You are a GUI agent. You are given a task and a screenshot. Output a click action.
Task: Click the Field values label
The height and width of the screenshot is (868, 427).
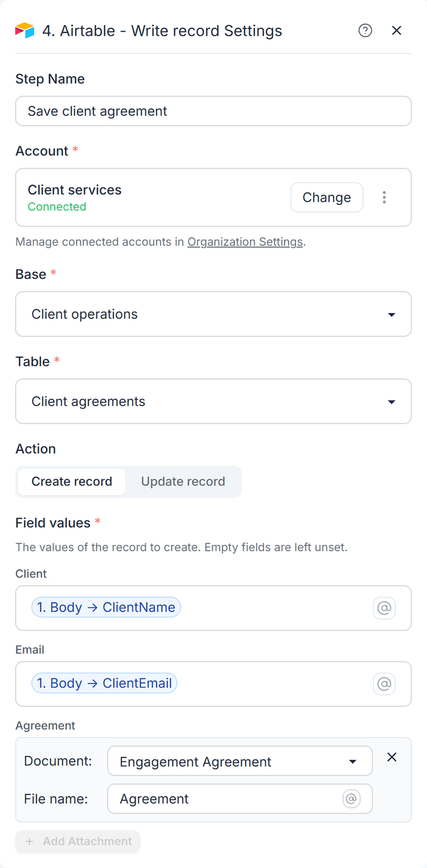point(53,523)
